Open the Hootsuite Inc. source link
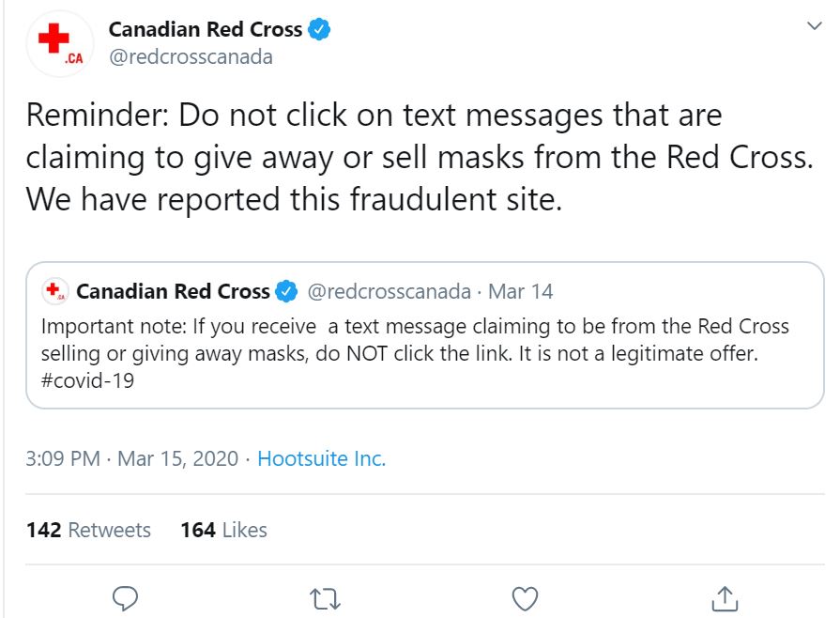This screenshot has height=618, width=840. coord(321,459)
